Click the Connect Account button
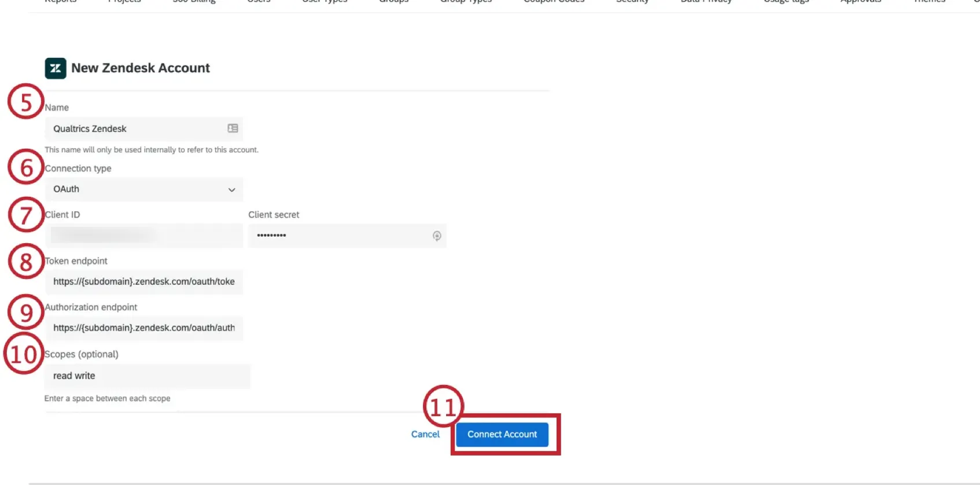The height and width of the screenshot is (492, 980). point(502,435)
